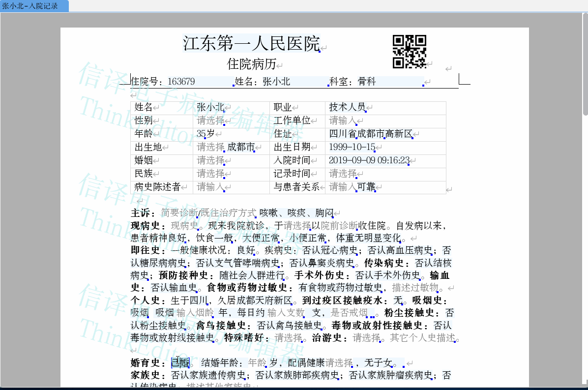
Task: Open the 记录时间 record time selector
Action: pos(343,174)
